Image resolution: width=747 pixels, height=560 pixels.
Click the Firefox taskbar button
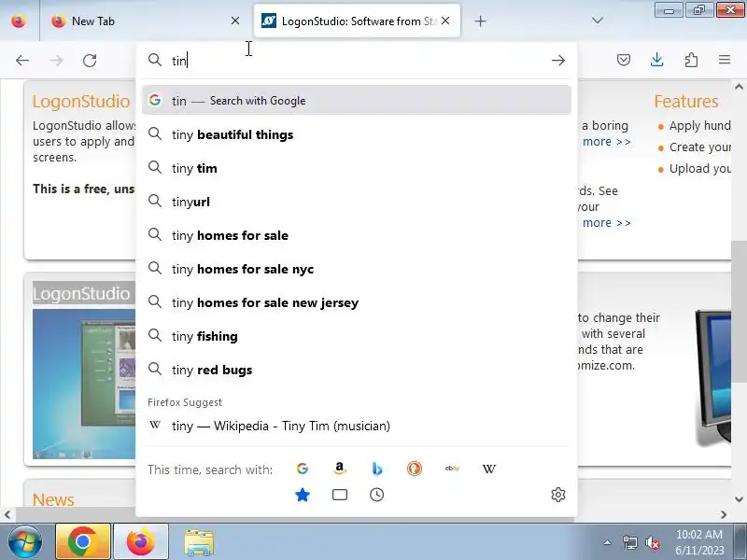coord(141,542)
